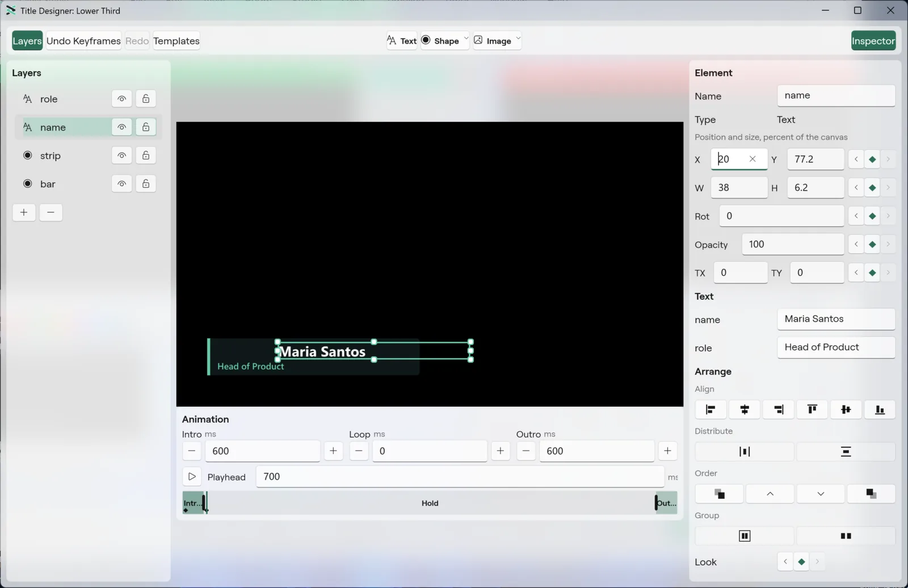Distribute elements horizontally
The height and width of the screenshot is (588, 908).
coord(745,452)
